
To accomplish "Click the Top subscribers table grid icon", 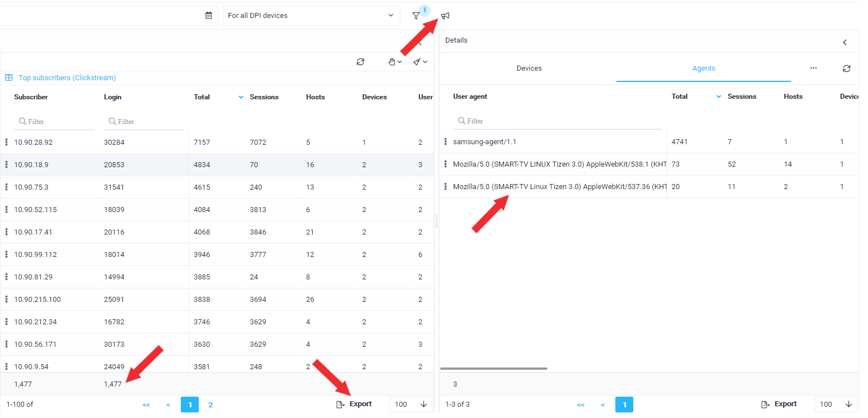I will [9, 78].
